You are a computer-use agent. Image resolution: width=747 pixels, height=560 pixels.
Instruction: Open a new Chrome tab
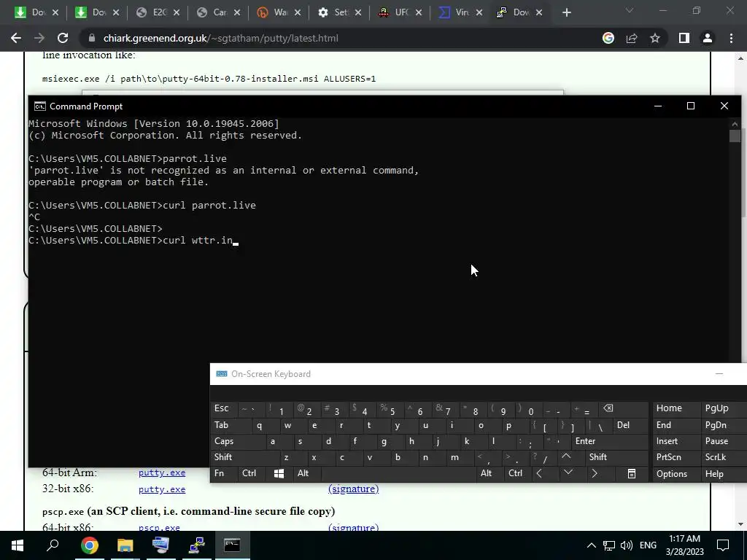pos(566,12)
